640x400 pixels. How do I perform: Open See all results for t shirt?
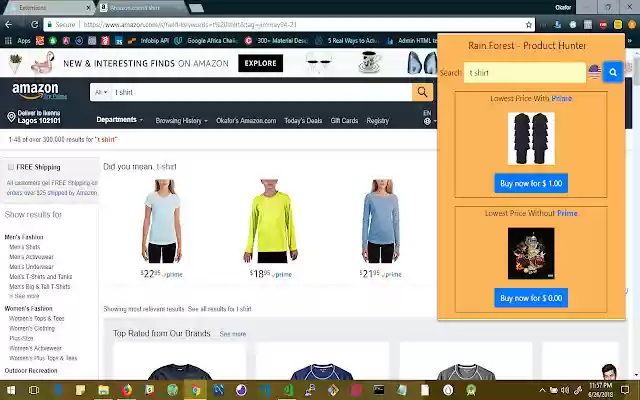(x=220, y=309)
